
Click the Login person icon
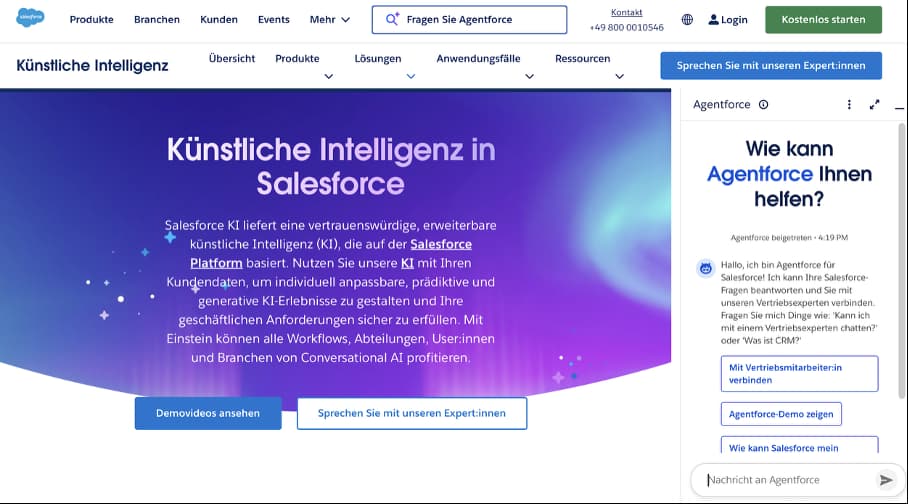click(713, 20)
